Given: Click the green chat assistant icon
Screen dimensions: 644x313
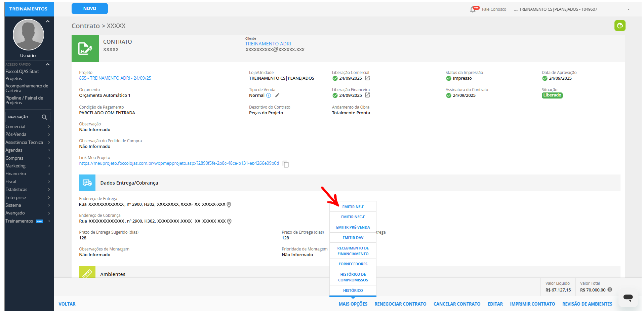Looking at the screenshot, I should (x=620, y=26).
